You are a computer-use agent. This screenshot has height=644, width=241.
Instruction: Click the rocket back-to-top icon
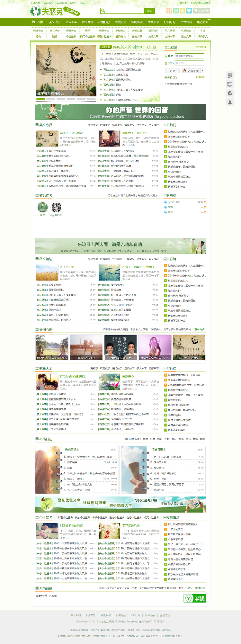tap(230, 102)
